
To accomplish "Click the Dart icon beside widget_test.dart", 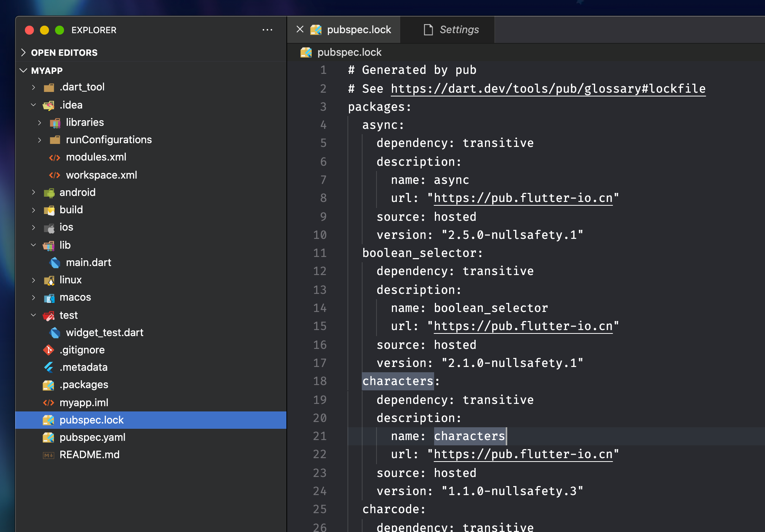I will pos(55,332).
